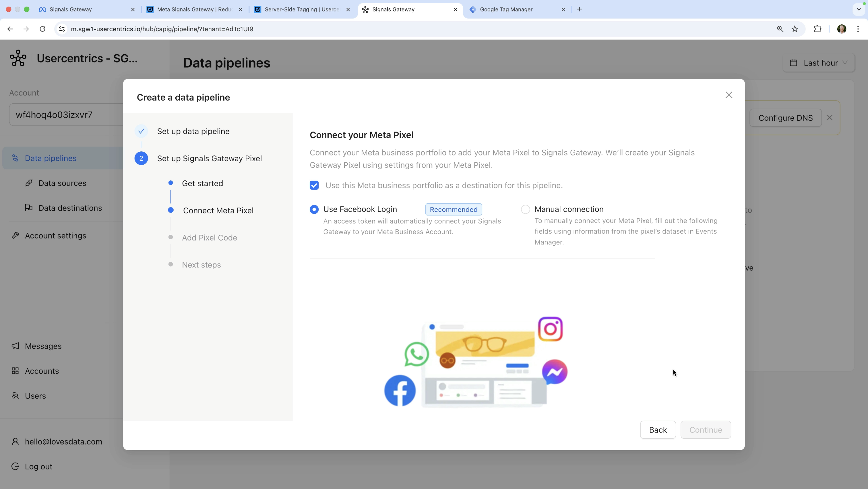Viewport: 868px width, 489px height.
Task: Open Users in the sidebar
Action: (35, 396)
